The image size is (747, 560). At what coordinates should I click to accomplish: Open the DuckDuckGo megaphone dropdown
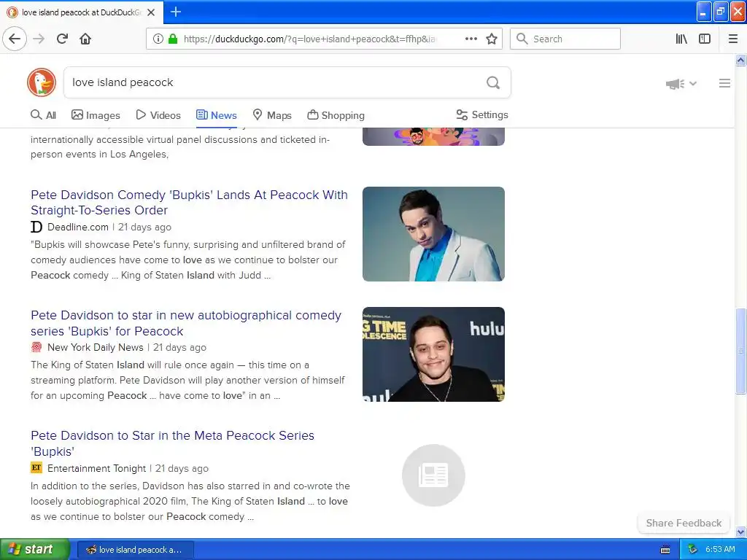[681, 84]
